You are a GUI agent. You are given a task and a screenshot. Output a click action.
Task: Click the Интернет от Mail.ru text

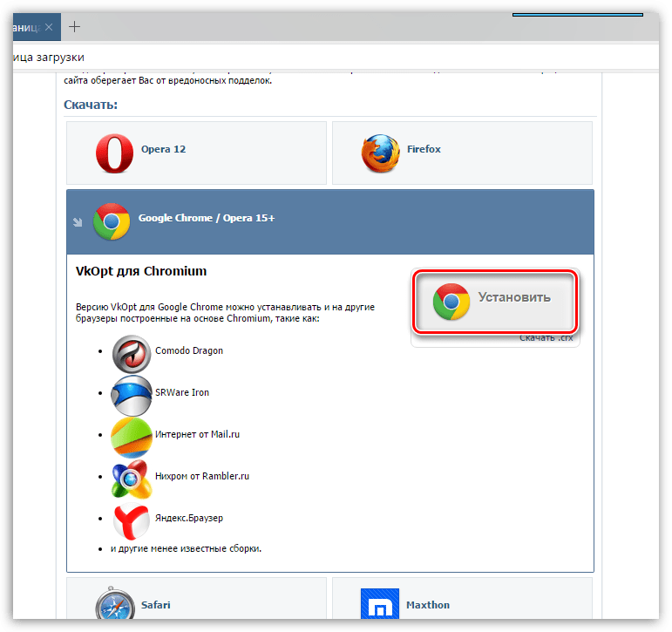click(197, 434)
